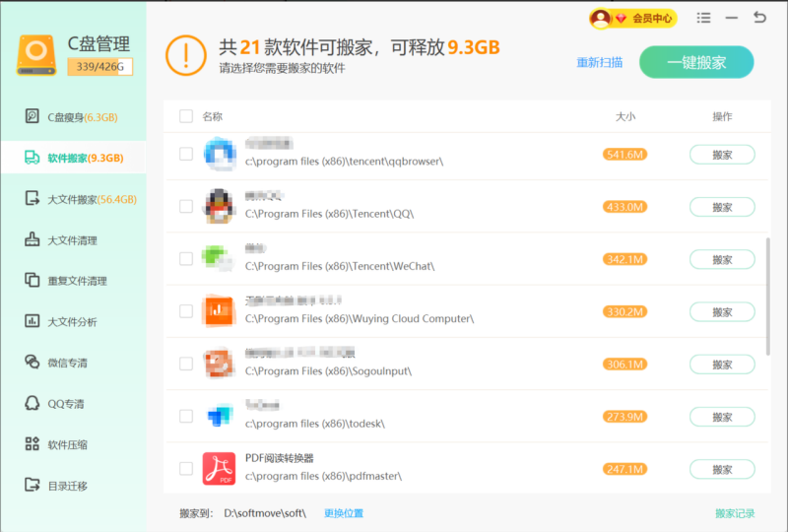
Task: Check the qqbrowser row checkbox
Action: [186, 154]
